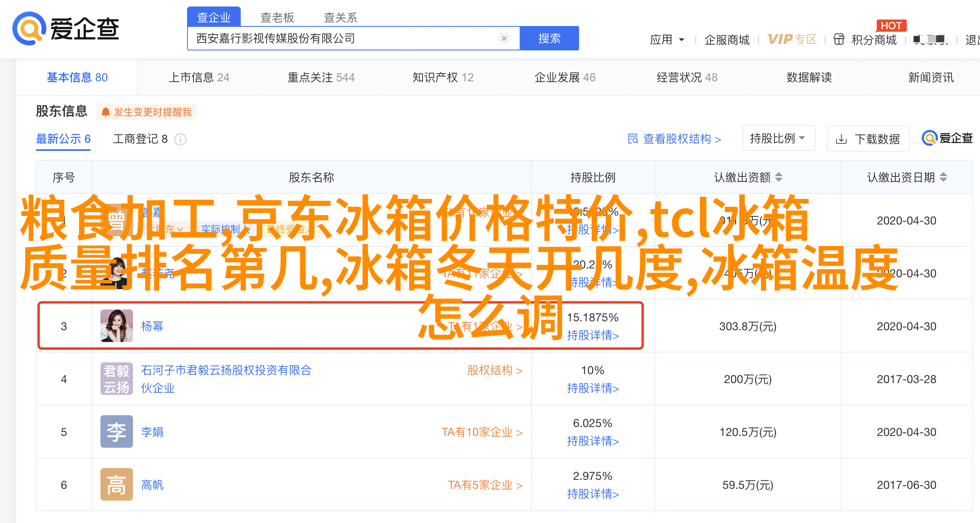Open 股权结构 link in row 4
The image size is (980, 523).
click(495, 370)
